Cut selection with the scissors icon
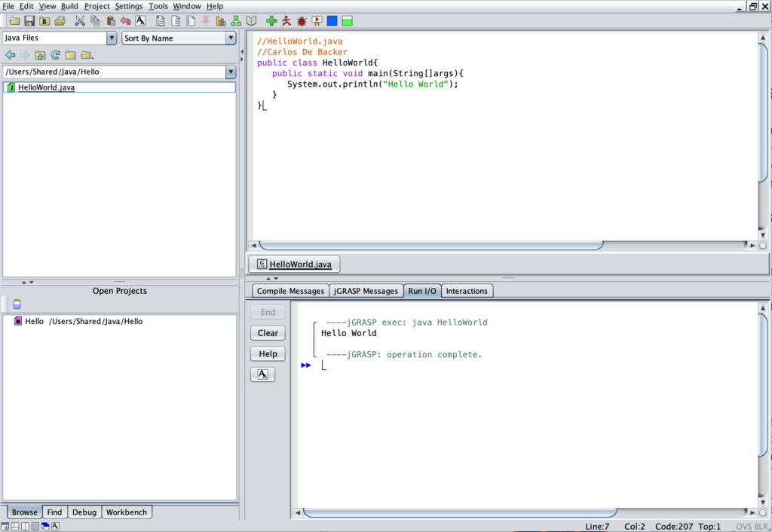Viewport: 772px width, 532px height. coord(80,21)
